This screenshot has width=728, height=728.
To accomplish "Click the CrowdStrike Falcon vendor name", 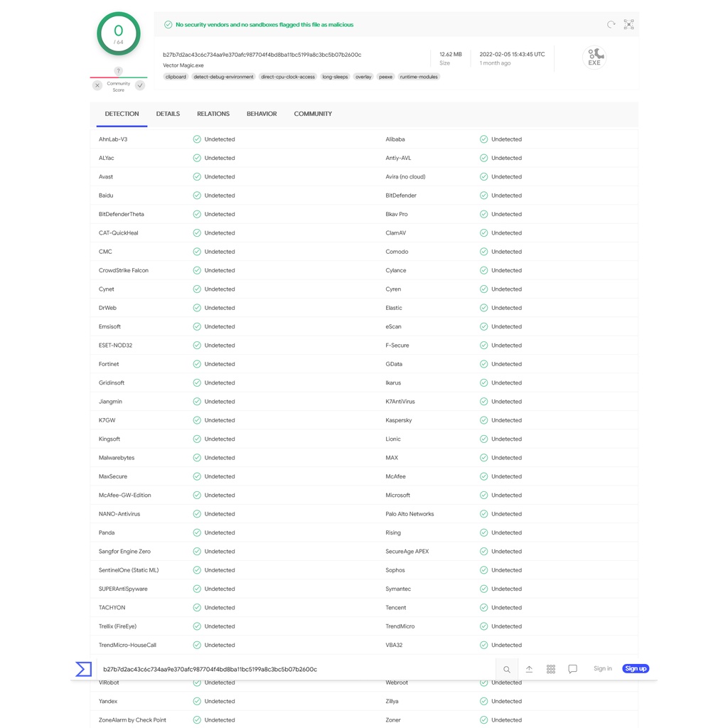I will 124,270.
